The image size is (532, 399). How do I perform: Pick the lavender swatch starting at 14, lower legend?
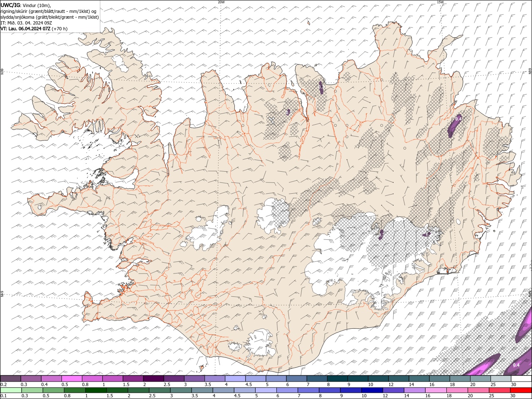click(414, 390)
